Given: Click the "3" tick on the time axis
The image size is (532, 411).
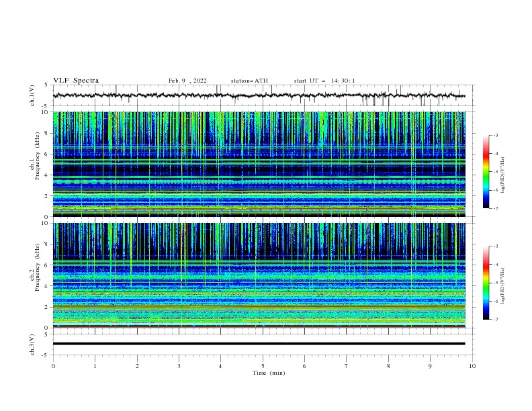Looking at the screenshot, I should tap(179, 366).
